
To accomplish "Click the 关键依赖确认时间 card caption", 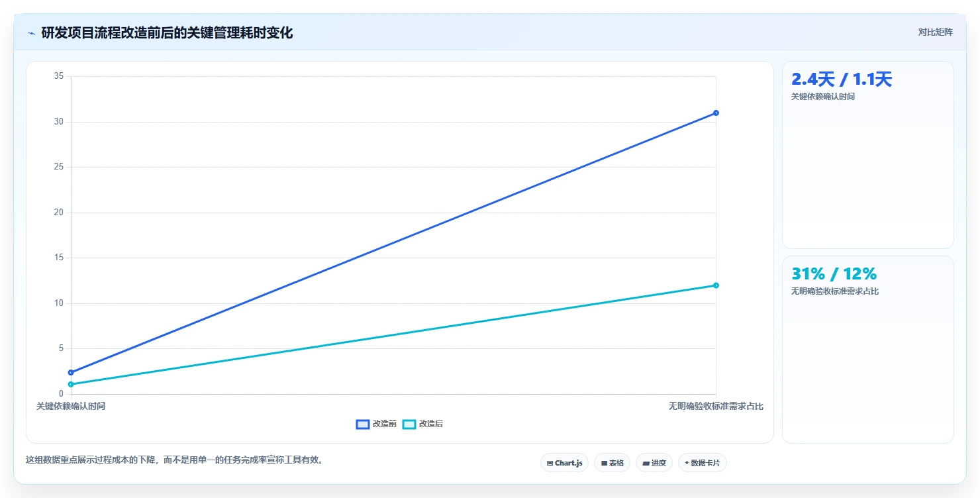I will coord(823,97).
